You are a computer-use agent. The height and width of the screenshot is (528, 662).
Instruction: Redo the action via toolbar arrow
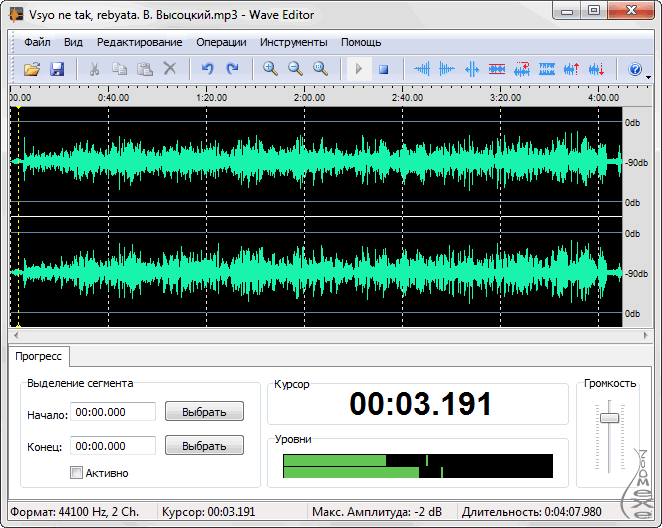pyautogui.click(x=232, y=69)
